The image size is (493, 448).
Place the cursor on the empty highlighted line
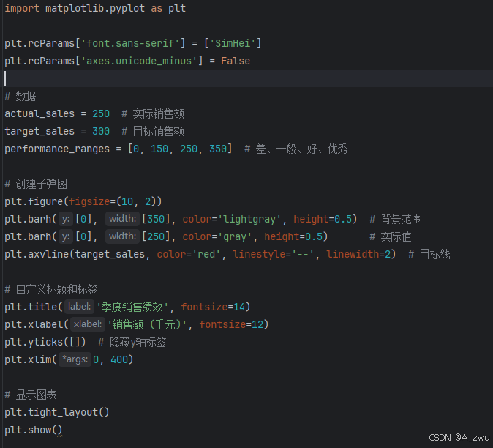pyautogui.click(x=246, y=78)
